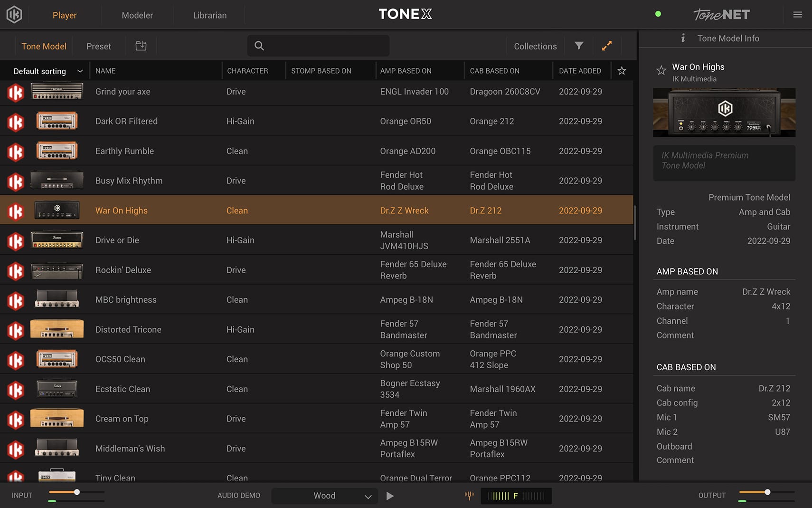Switch to the Modeler tab
Viewport: 812px width, 508px height.
point(137,15)
